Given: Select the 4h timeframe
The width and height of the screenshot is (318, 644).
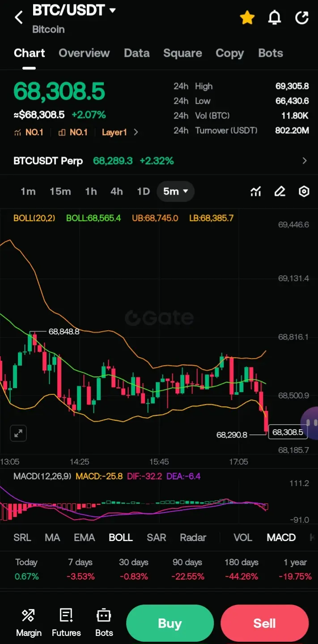Looking at the screenshot, I should pyautogui.click(x=116, y=192).
